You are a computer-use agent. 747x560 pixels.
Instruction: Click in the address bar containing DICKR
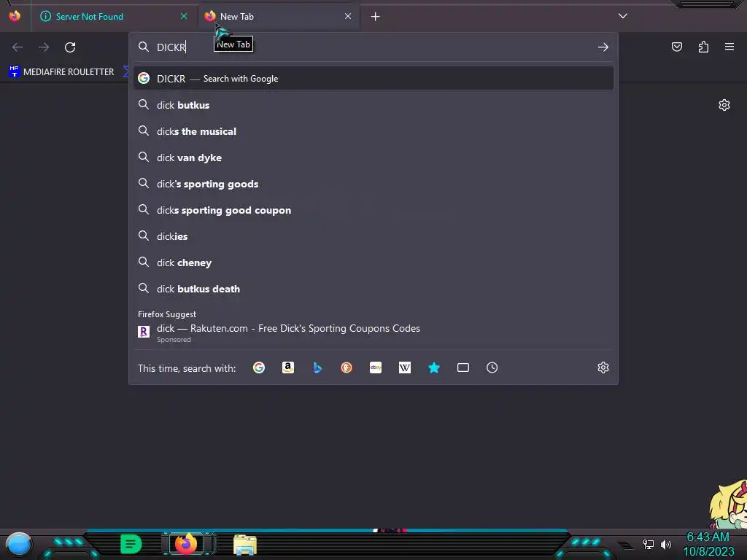[373, 47]
